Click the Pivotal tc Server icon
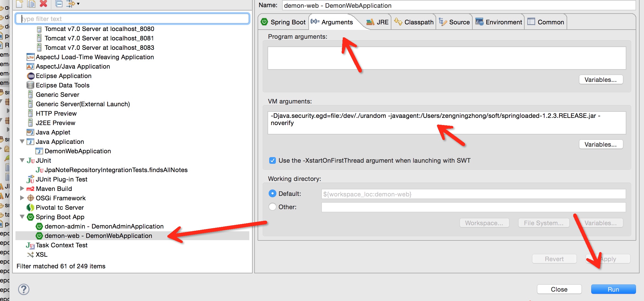Image resolution: width=644 pixels, height=301 pixels. tap(30, 207)
